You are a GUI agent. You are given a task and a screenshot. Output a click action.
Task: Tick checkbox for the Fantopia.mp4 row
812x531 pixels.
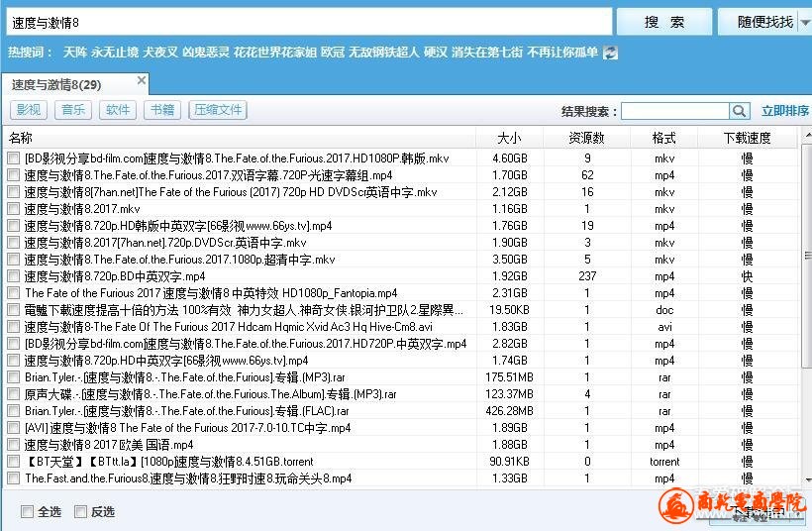coord(14,293)
